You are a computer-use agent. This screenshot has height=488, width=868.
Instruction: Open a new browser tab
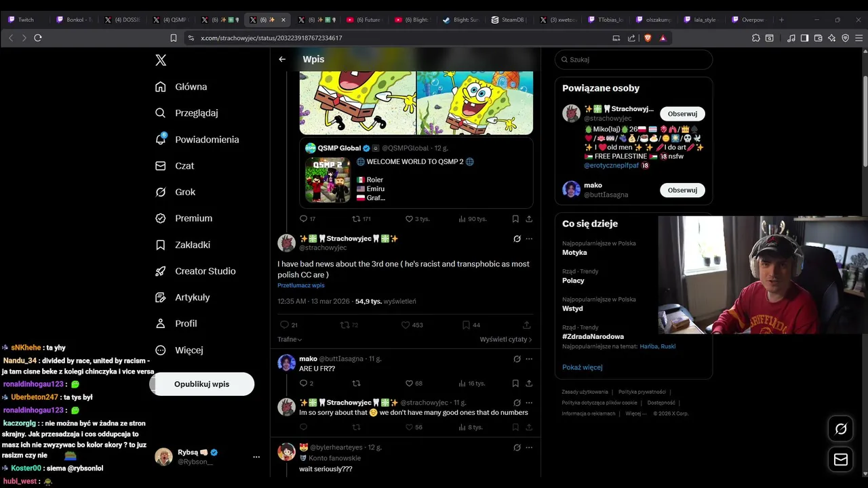pyautogui.click(x=781, y=20)
